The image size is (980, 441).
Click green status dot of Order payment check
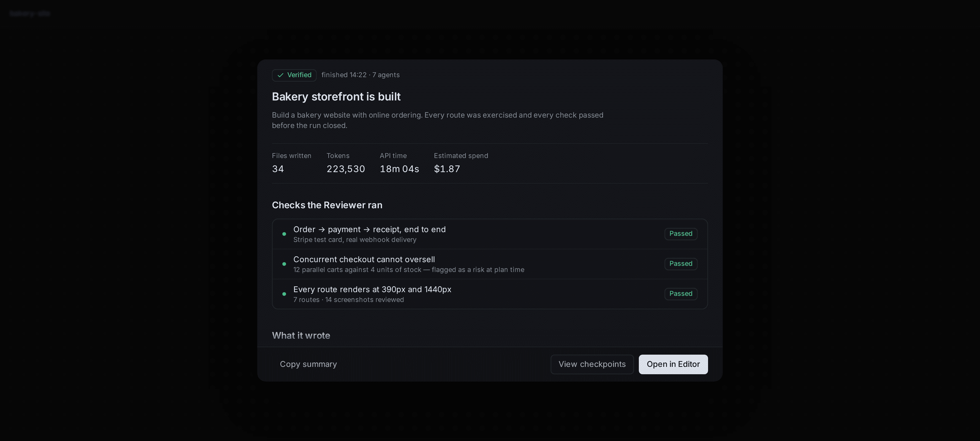click(x=284, y=234)
